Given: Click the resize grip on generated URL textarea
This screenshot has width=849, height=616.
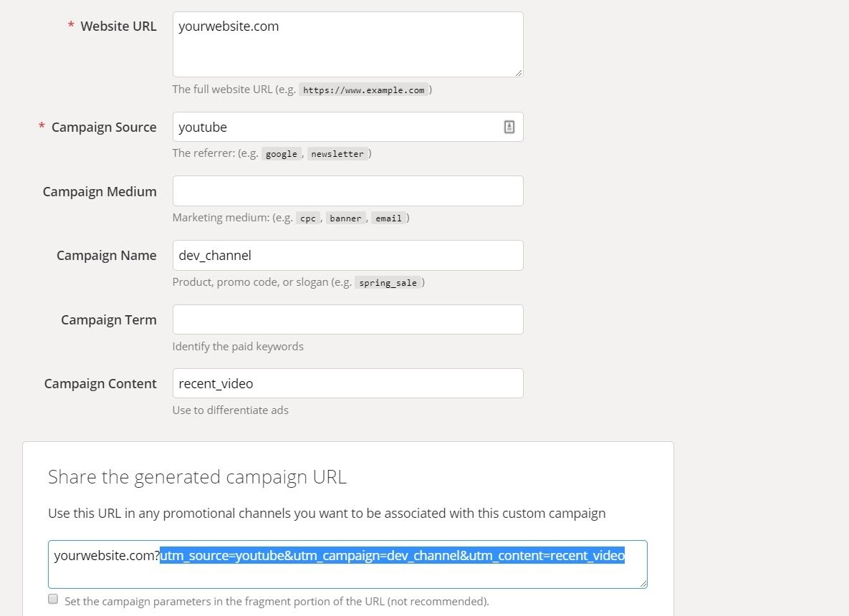Looking at the screenshot, I should coord(642,582).
